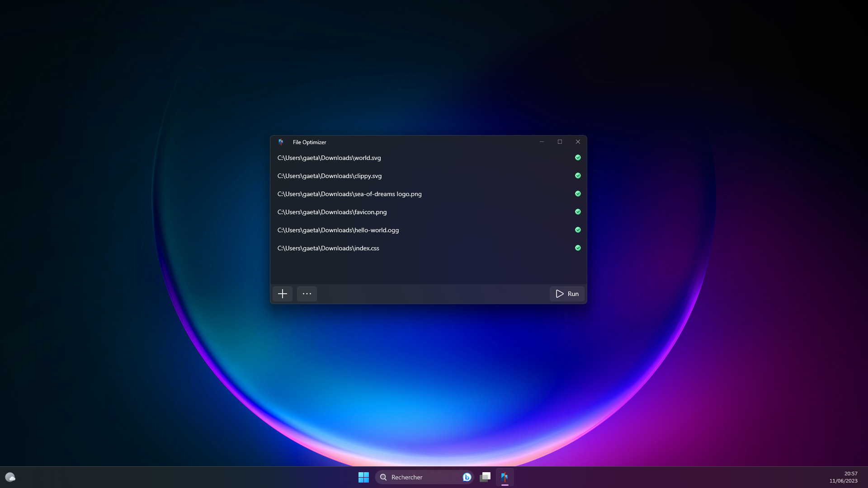
Task: Click the success indicator for index.css
Action: tap(578, 248)
